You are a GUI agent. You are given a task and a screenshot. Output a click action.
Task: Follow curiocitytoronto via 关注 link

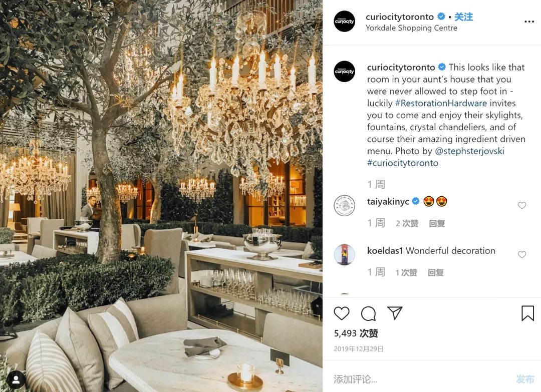[x=463, y=17]
